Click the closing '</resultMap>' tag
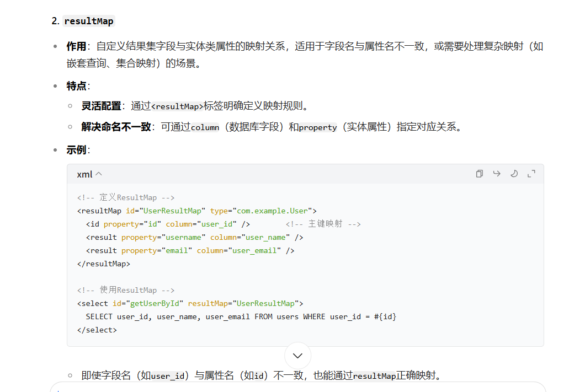 click(103, 264)
